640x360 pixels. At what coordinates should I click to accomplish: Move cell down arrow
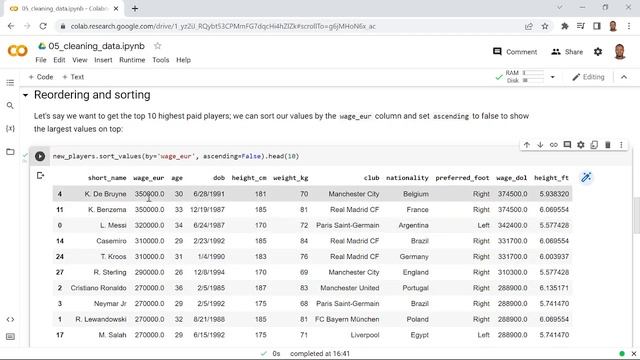540,145
